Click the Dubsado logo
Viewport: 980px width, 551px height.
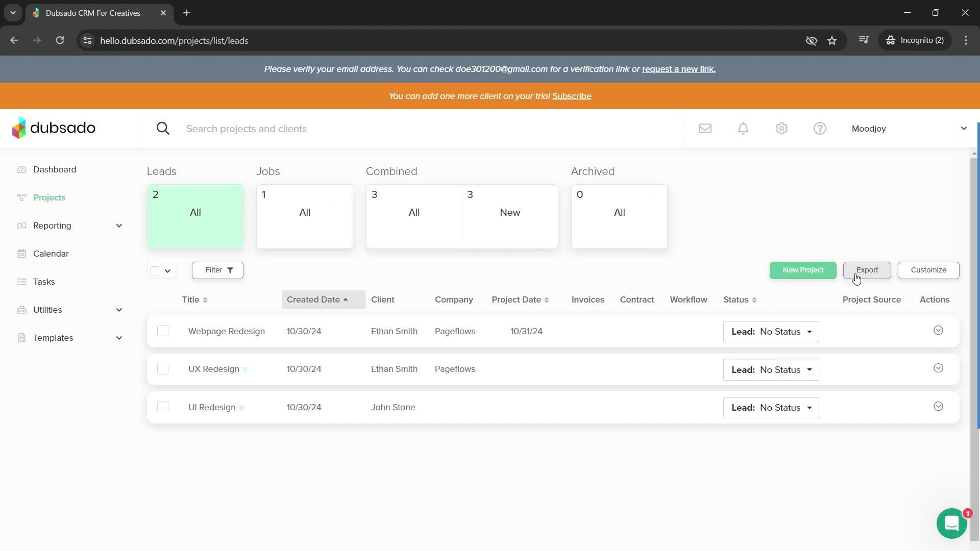(x=54, y=128)
